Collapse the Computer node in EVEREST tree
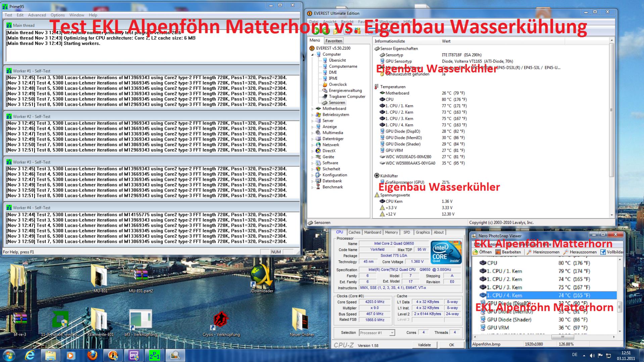This screenshot has width=644, height=362. click(312, 54)
